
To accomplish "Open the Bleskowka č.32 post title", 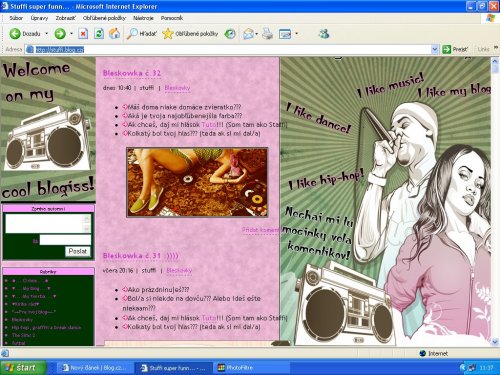I will [x=132, y=73].
